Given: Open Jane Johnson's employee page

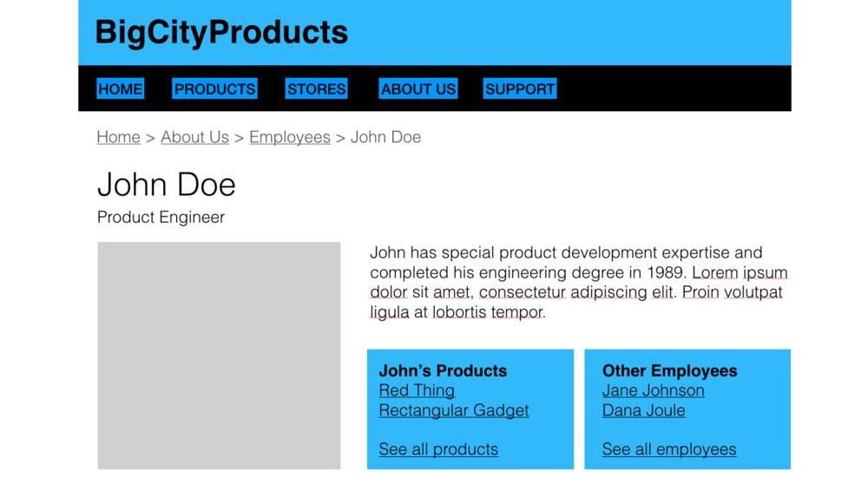Looking at the screenshot, I should (653, 390).
